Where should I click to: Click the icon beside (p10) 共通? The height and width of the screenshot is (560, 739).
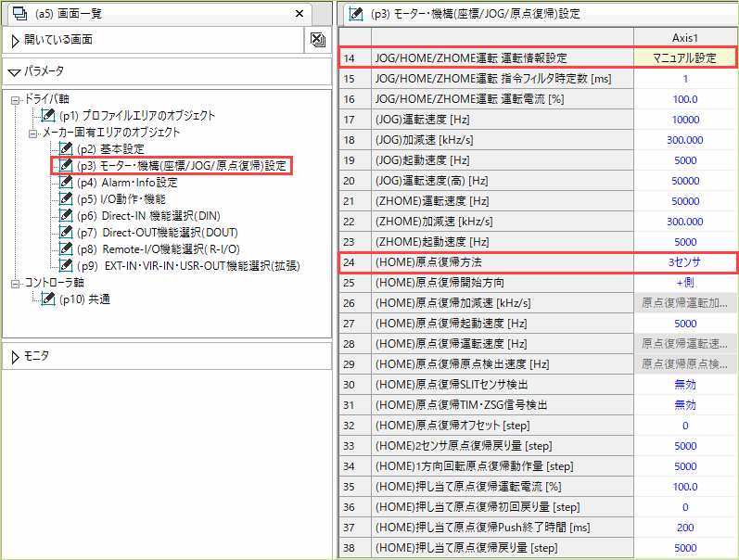coord(48,299)
